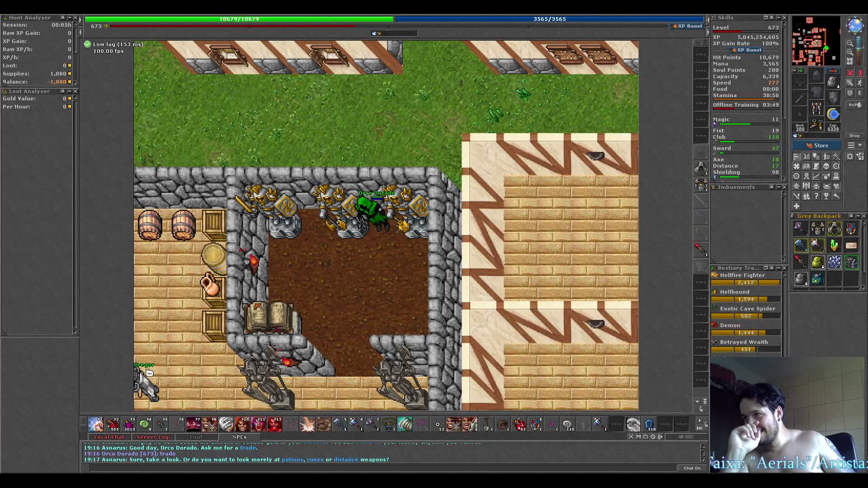Collapse the equipment panel minus button

[x=794, y=70]
